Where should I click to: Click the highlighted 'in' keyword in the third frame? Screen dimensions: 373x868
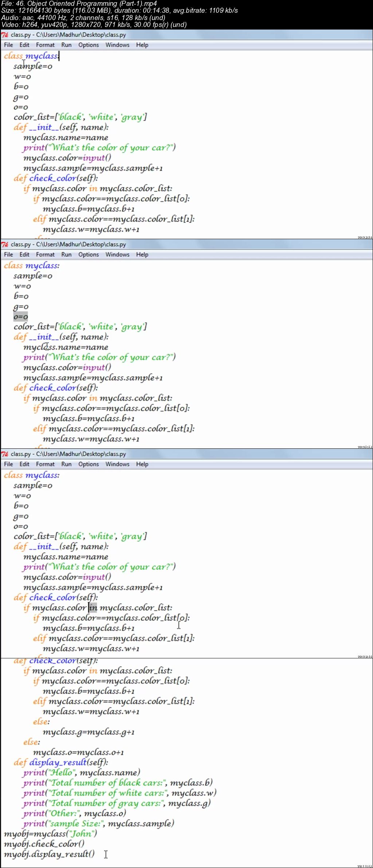tap(93, 608)
